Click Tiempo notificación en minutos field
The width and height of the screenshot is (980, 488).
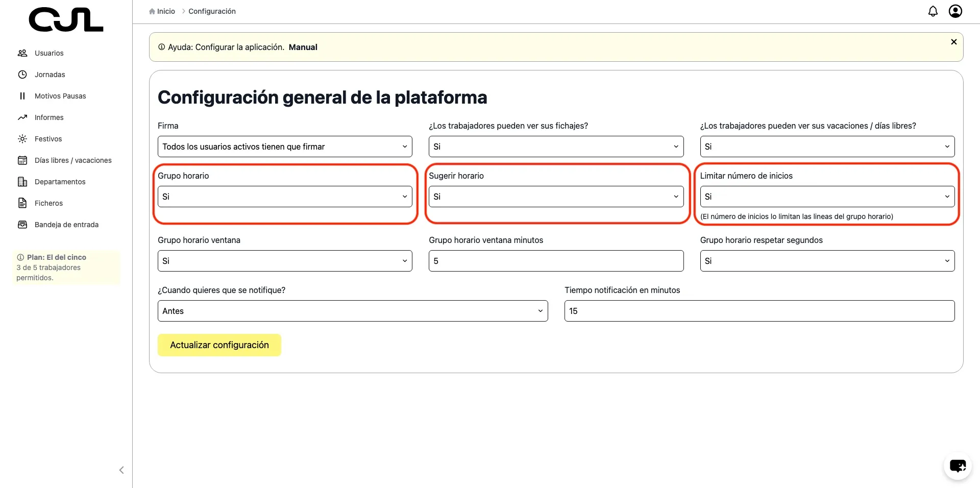[759, 311]
